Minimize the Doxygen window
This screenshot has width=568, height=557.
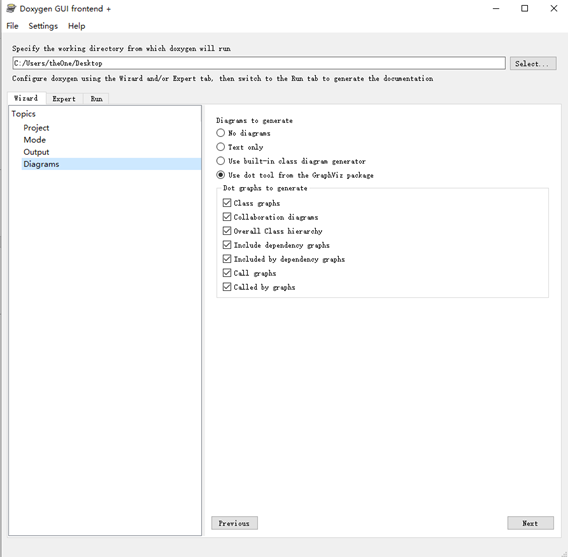[496, 8]
